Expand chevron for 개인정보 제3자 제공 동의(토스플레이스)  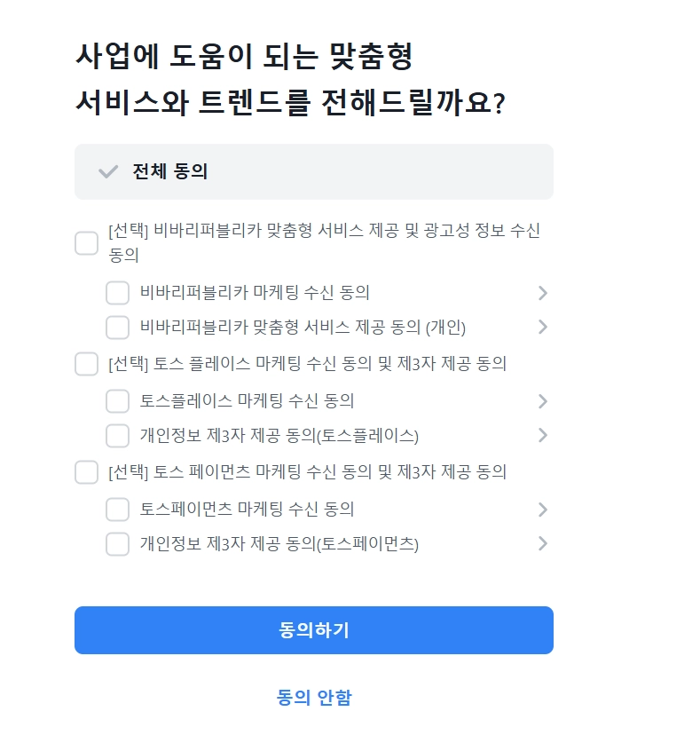coord(543,436)
